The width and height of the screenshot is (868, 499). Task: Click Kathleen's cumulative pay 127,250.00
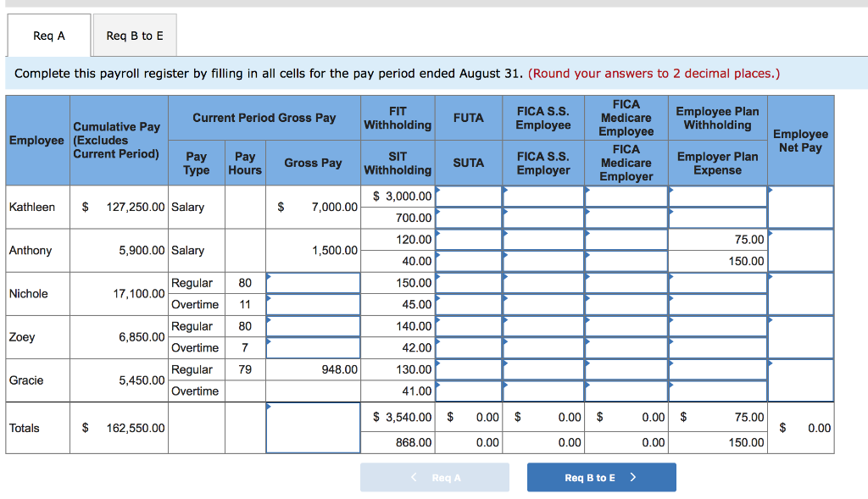[136, 207]
